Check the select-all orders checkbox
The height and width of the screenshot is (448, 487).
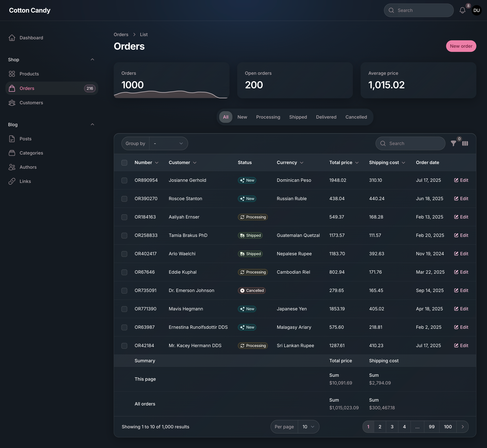(x=124, y=163)
